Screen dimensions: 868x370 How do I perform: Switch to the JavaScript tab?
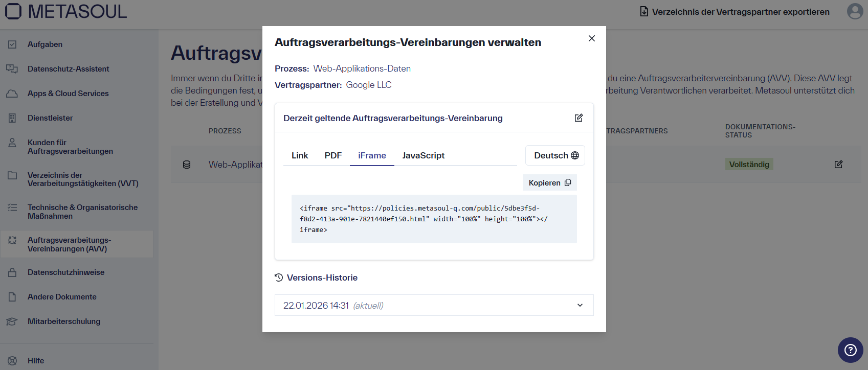coord(424,155)
